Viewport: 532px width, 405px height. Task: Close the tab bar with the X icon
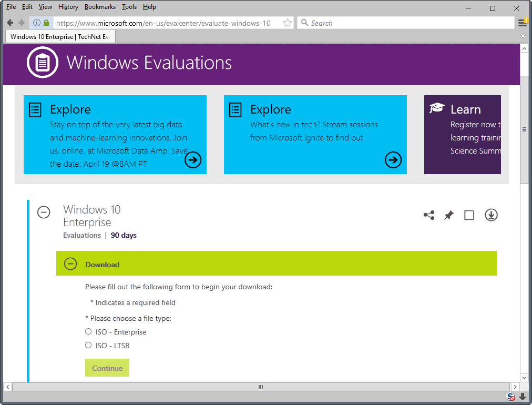(x=523, y=36)
